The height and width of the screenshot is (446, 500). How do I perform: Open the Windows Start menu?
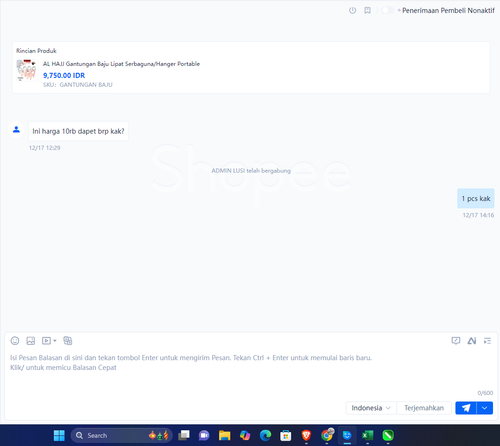pos(59,435)
